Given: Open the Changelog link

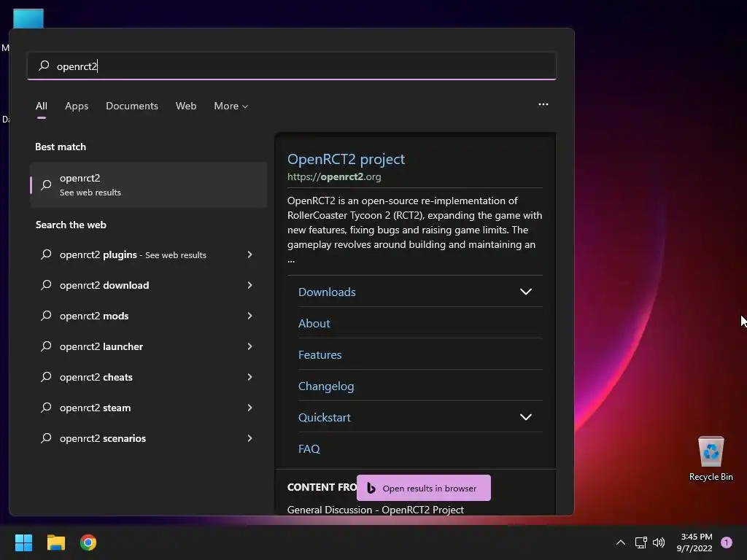Looking at the screenshot, I should click(326, 386).
